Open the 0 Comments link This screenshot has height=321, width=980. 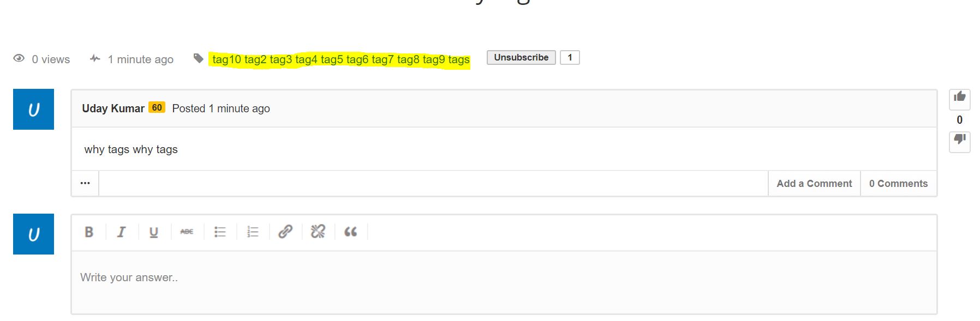pyautogui.click(x=898, y=184)
